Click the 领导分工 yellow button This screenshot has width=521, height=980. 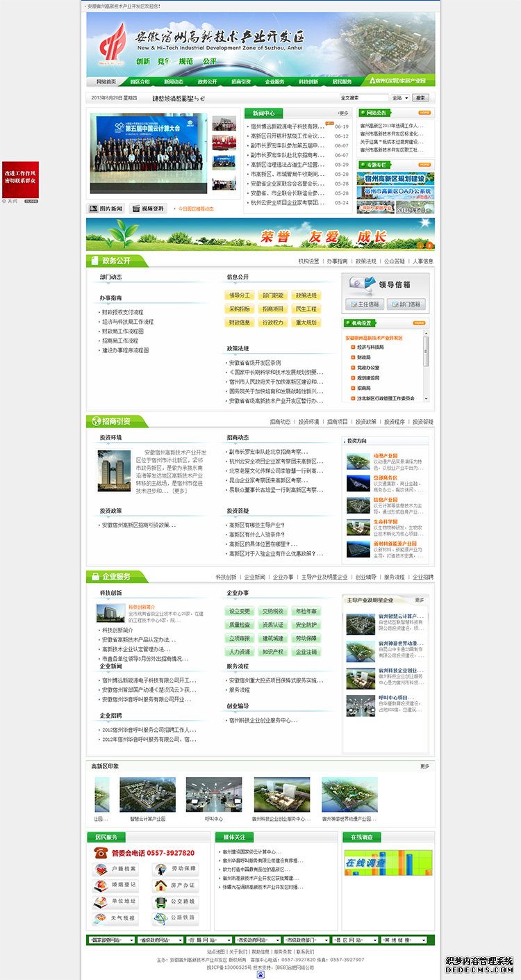tap(240, 295)
